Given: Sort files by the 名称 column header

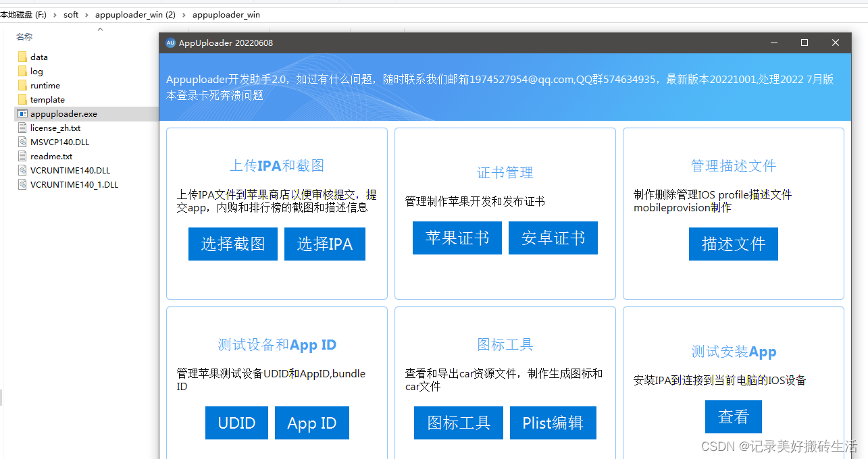Looking at the screenshot, I should tap(24, 37).
